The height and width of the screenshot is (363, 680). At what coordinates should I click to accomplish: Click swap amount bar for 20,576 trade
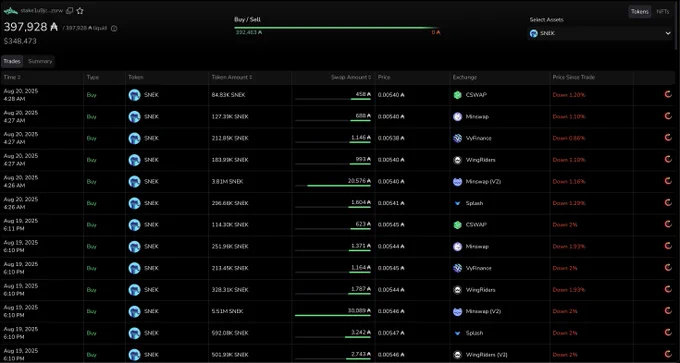click(333, 186)
